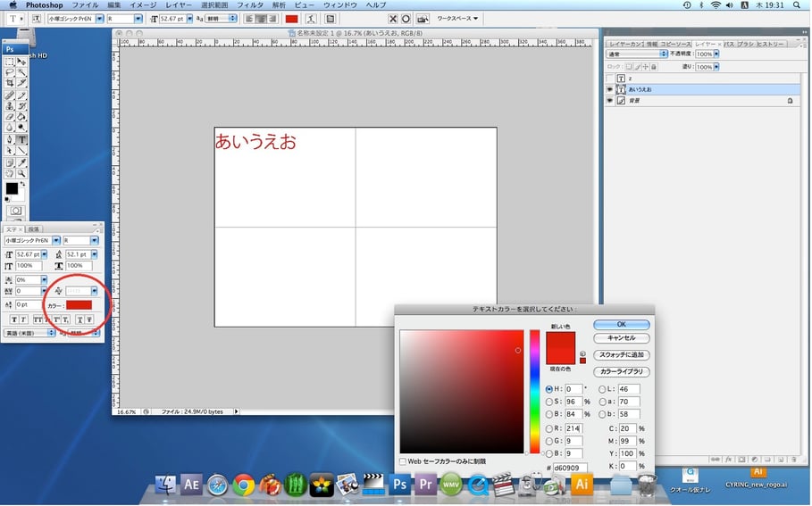
Task: Click the center text alignment icon
Action: coord(259,18)
